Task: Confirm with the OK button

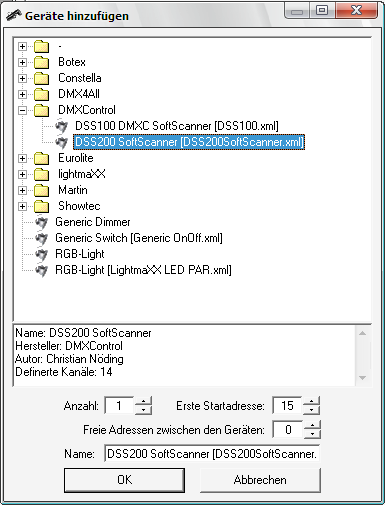Action: tap(124, 480)
